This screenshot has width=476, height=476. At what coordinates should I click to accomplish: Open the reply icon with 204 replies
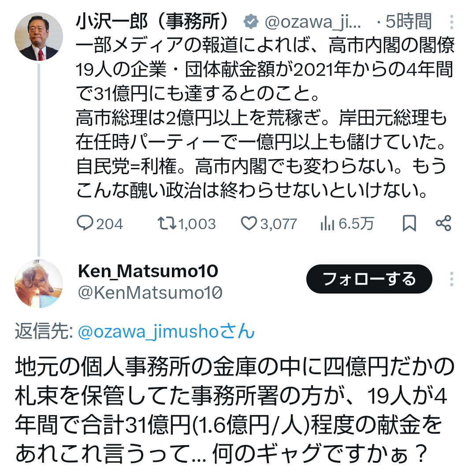click(x=84, y=224)
